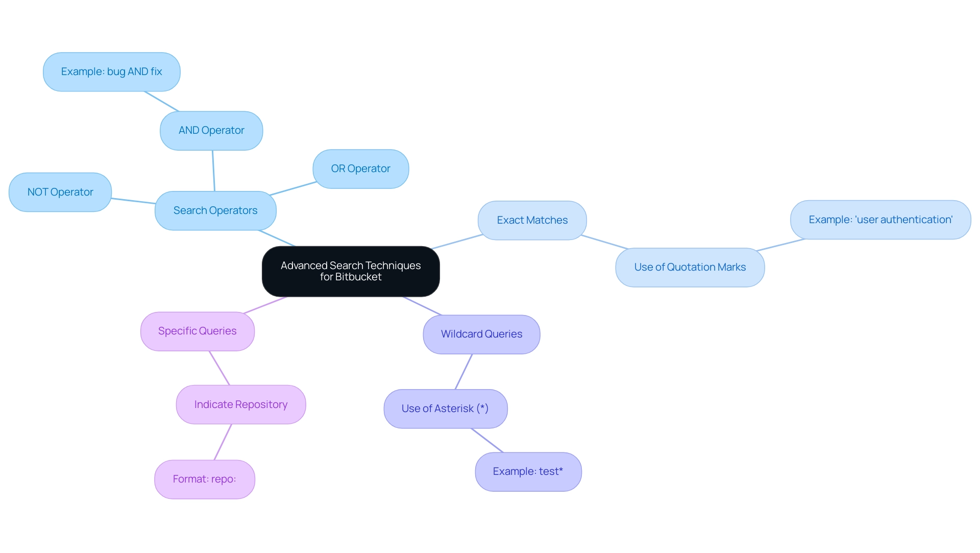Expand the Exact Matches branch

tap(532, 220)
